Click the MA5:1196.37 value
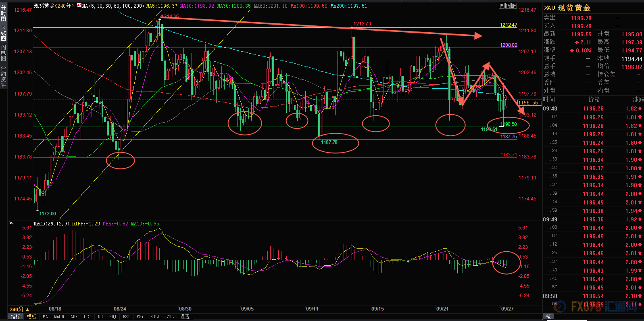The height and width of the screenshot is (321, 644). pyautogui.click(x=162, y=6)
